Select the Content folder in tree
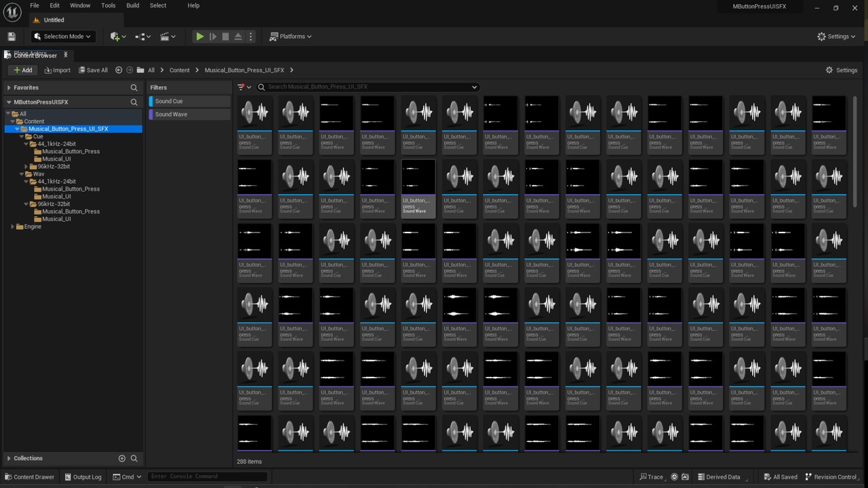The width and height of the screenshot is (868, 488). (x=34, y=121)
